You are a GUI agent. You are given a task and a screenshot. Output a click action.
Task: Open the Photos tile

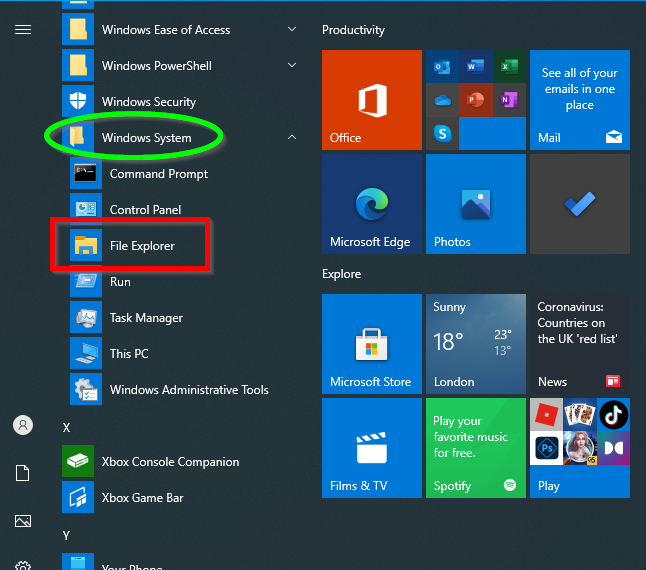476,204
